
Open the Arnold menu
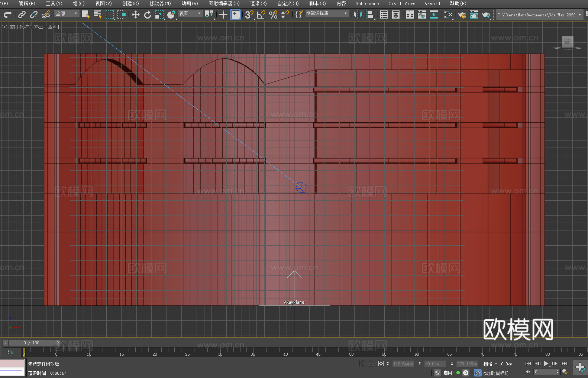(x=432, y=3)
